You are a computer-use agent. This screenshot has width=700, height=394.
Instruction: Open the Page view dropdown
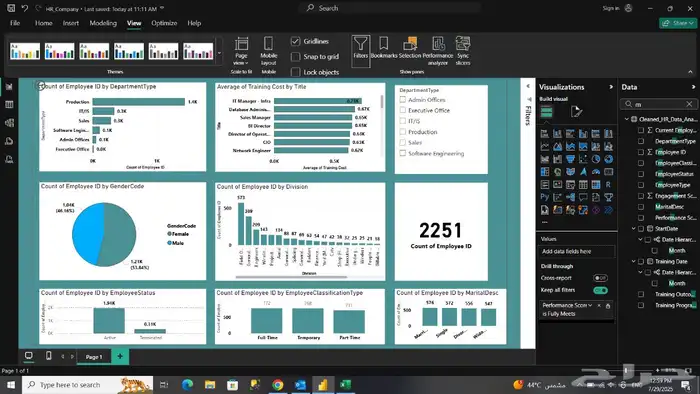pos(241,51)
